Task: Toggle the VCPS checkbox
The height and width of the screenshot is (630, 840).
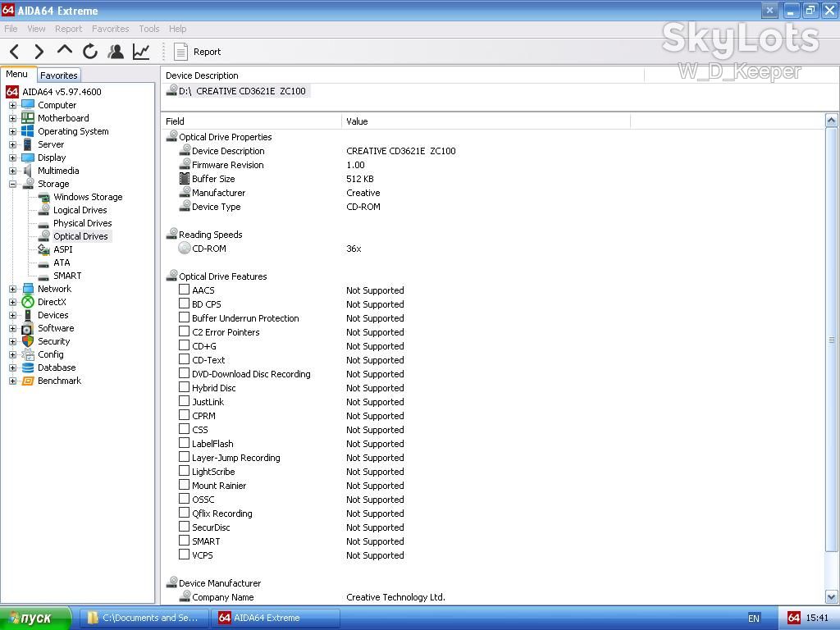Action: click(x=184, y=555)
